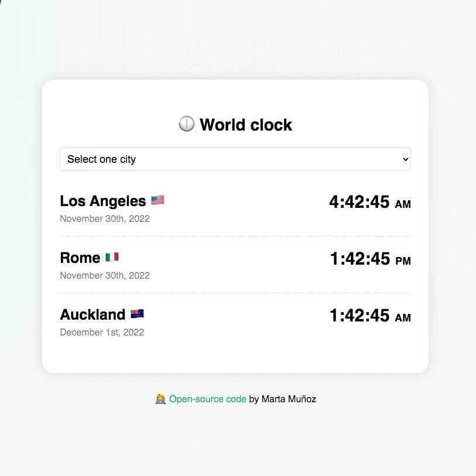This screenshot has width=476, height=476.
Task: Click the World clock heading
Action: 245,125
